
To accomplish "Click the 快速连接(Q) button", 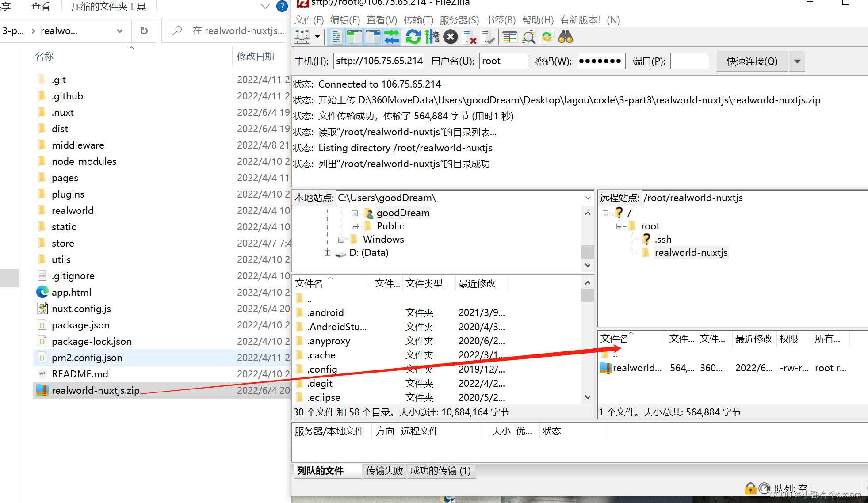I will (x=752, y=61).
